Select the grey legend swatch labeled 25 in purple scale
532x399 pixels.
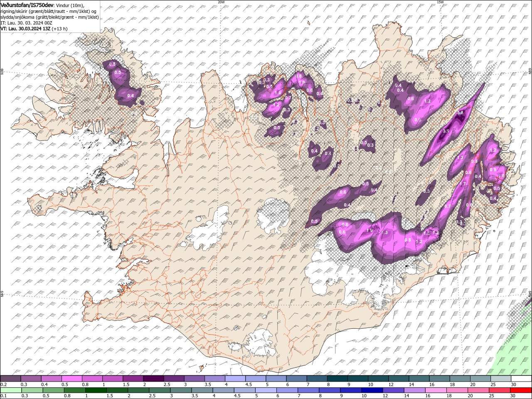(501, 378)
